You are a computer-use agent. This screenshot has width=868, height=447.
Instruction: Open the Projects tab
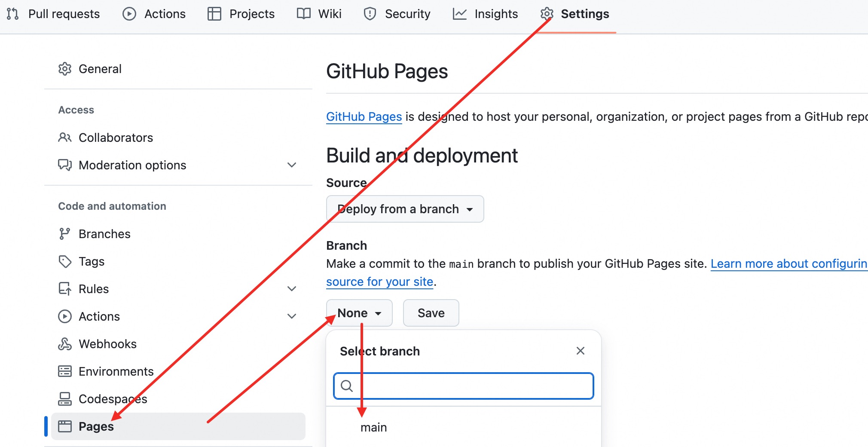[x=241, y=14]
